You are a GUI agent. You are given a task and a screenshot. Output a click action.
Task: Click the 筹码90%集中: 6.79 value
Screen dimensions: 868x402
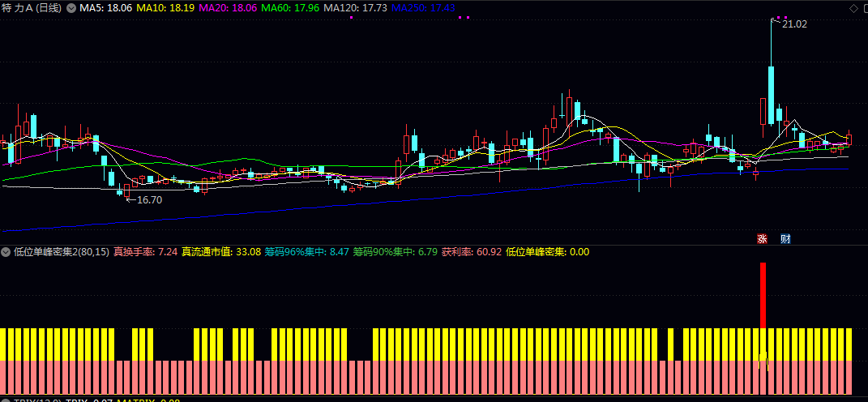coord(396,252)
